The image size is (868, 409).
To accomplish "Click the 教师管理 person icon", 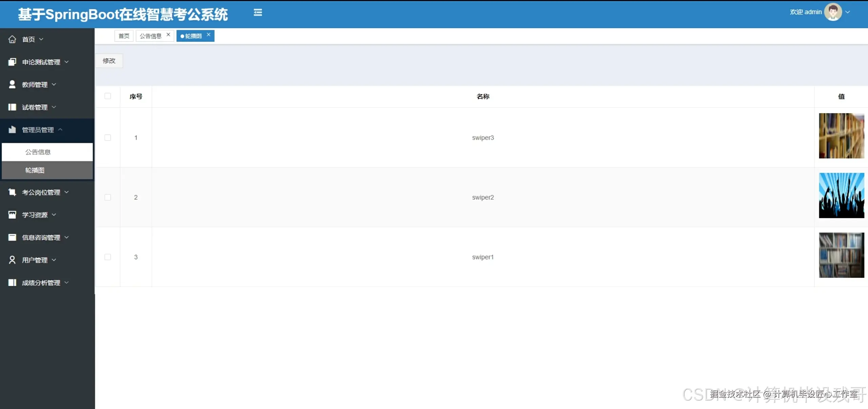I will click(12, 84).
